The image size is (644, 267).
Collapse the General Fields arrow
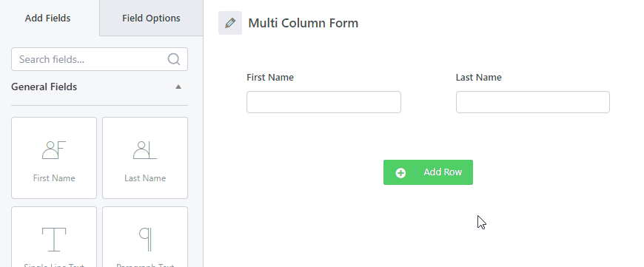point(178,87)
